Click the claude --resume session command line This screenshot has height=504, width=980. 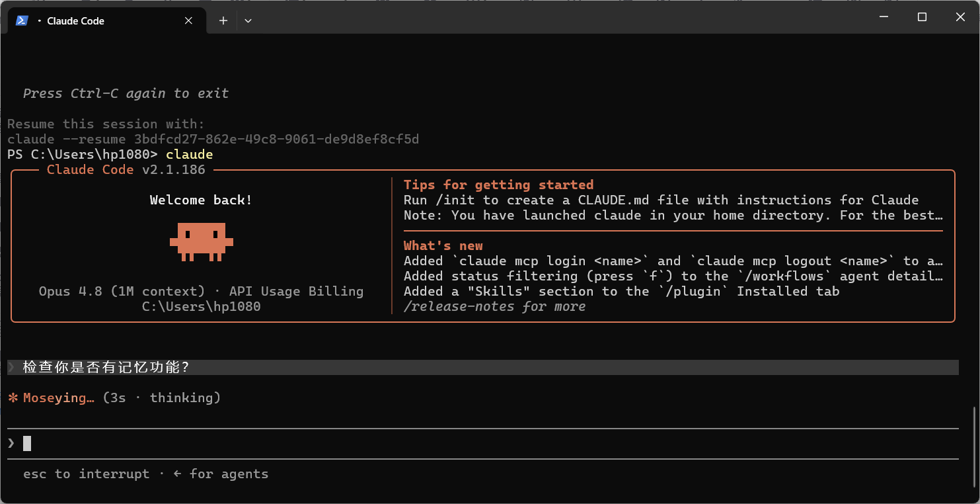[213, 140]
